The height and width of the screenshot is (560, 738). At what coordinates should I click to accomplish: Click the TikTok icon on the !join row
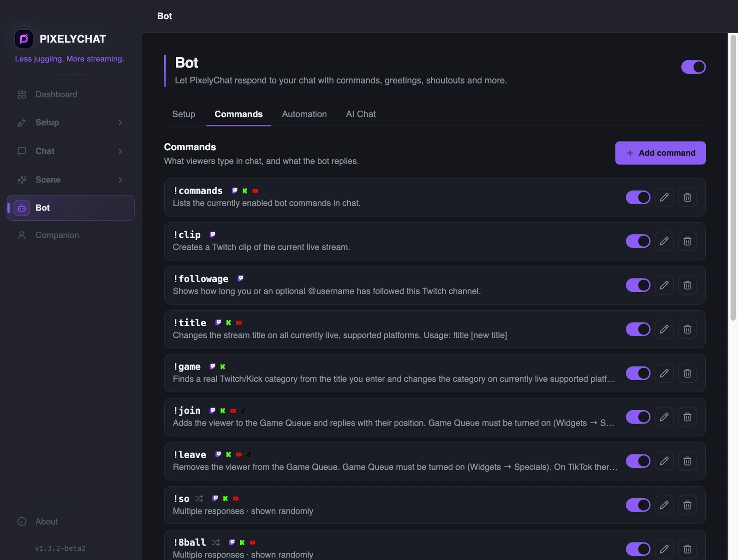[x=243, y=411]
